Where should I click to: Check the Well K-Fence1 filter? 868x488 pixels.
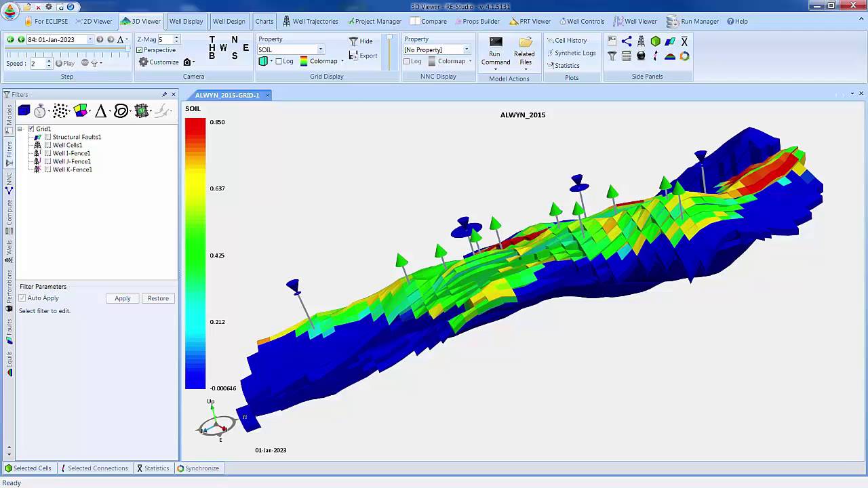pyautogui.click(x=47, y=169)
